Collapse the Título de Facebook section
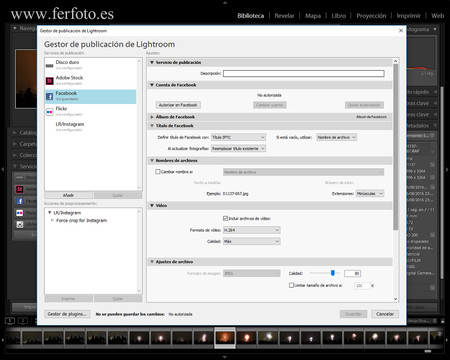 tap(152, 126)
